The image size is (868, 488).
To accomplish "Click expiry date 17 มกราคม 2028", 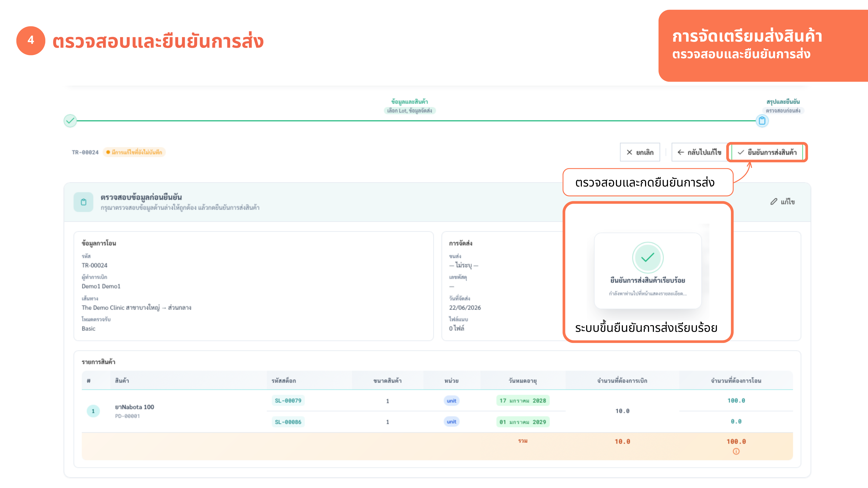I will [x=523, y=400].
